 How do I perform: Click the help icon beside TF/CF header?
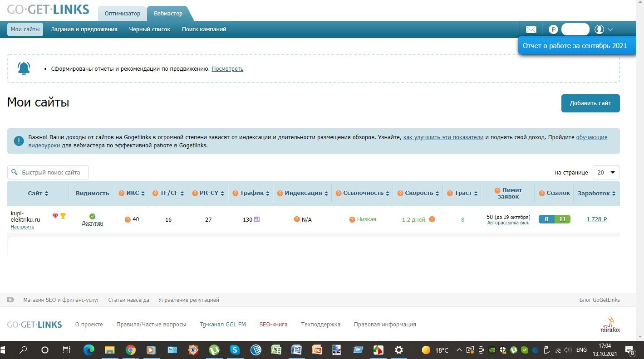tap(155, 193)
